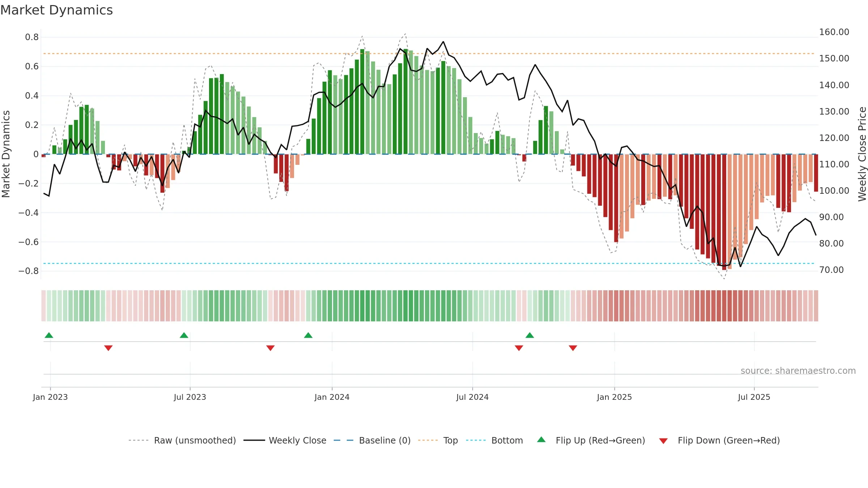Click the 70.00 right axis price label

(831, 270)
